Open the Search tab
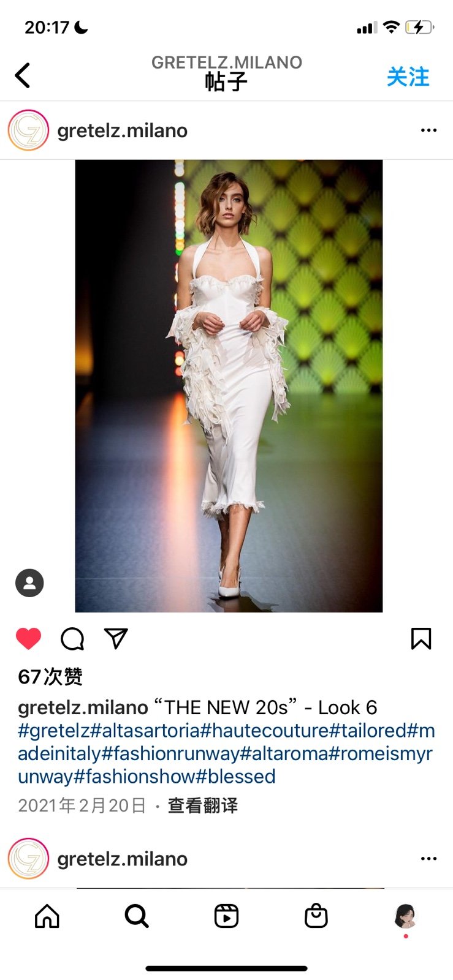This screenshot has height=980, width=453. (137, 916)
